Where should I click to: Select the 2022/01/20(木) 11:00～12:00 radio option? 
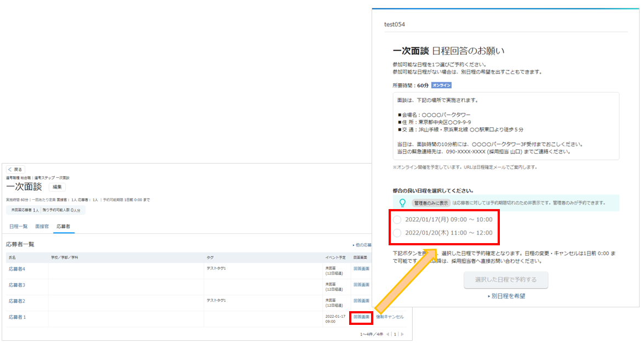[x=397, y=233]
